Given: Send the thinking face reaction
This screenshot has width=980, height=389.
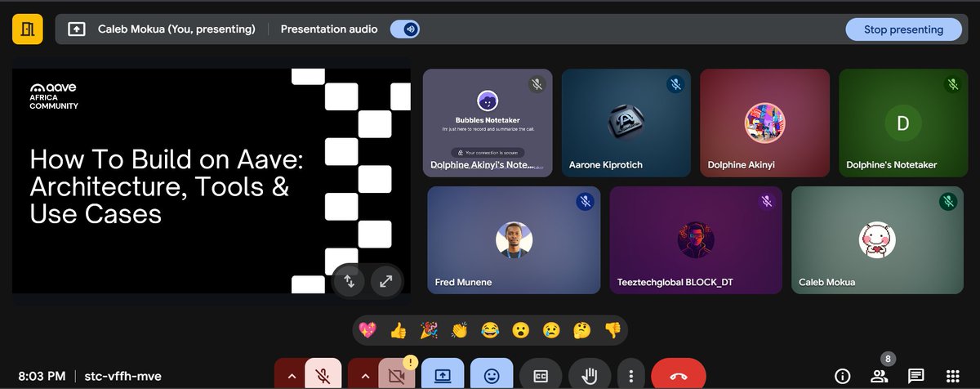Looking at the screenshot, I should (581, 331).
